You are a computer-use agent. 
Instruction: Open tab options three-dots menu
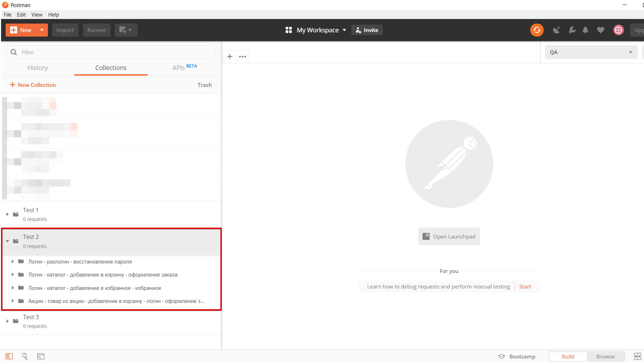coord(243,56)
